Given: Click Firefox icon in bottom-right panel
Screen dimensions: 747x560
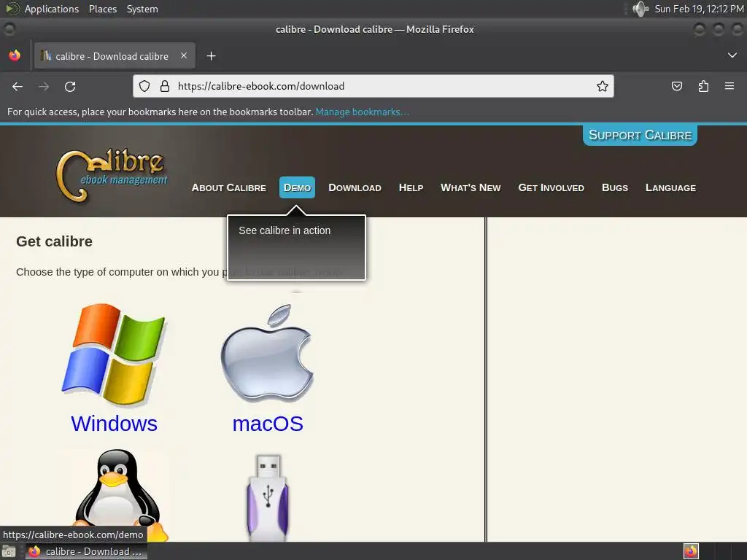Looking at the screenshot, I should (691, 551).
